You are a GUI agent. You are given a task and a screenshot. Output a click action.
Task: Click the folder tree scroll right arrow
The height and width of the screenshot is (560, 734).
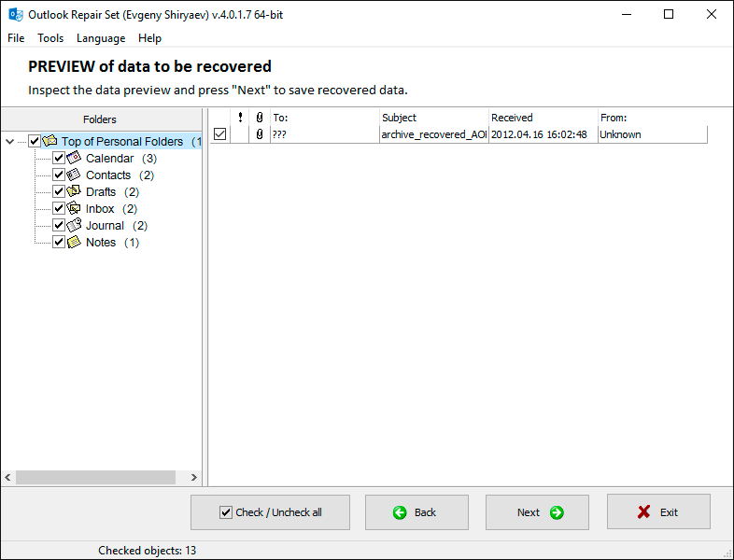(194, 477)
